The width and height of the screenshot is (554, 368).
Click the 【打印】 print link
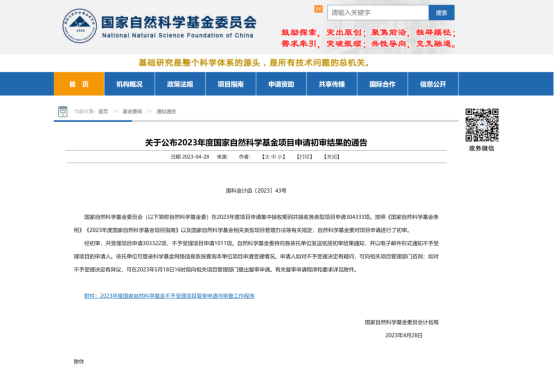[x=305, y=157]
